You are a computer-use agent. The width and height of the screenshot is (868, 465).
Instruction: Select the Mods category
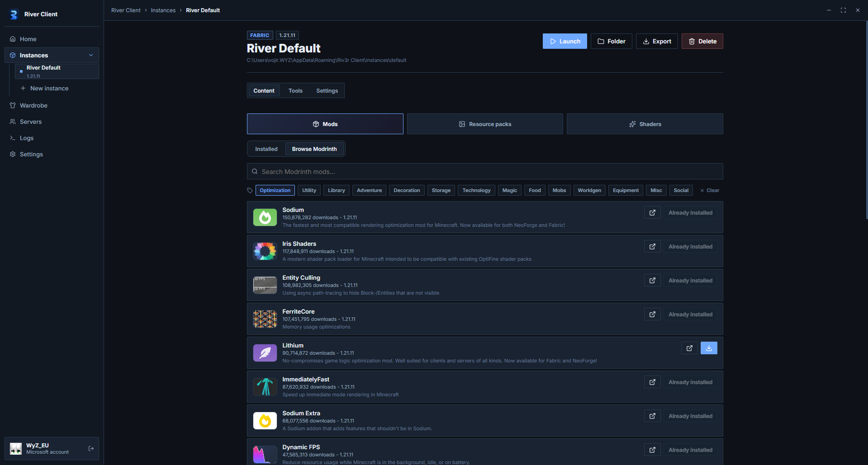(325, 124)
